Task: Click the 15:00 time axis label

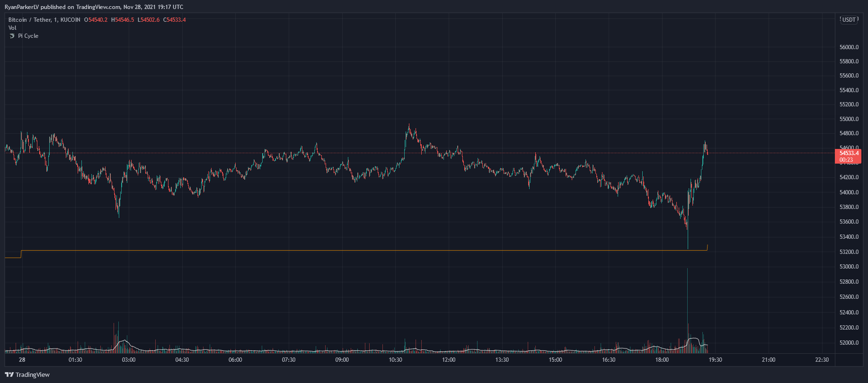Action: [x=556, y=360]
